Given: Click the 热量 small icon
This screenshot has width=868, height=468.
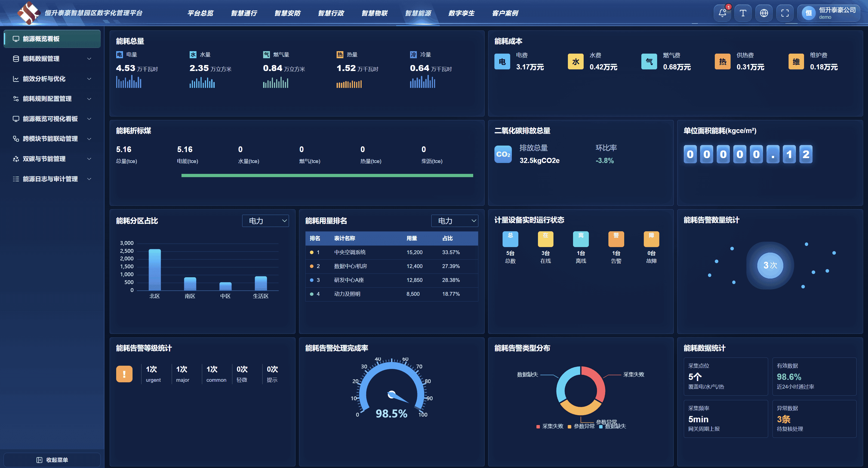Looking at the screenshot, I should click(340, 55).
